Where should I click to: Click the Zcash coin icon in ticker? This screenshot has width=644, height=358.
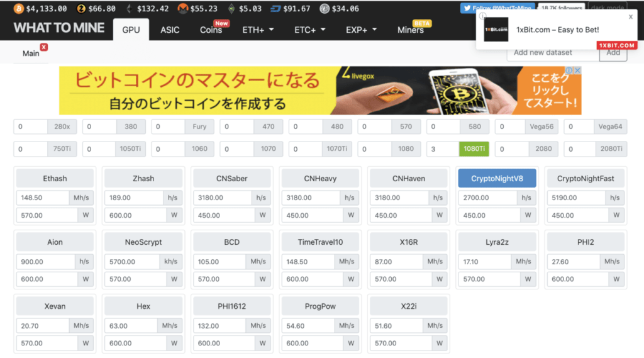click(x=81, y=9)
